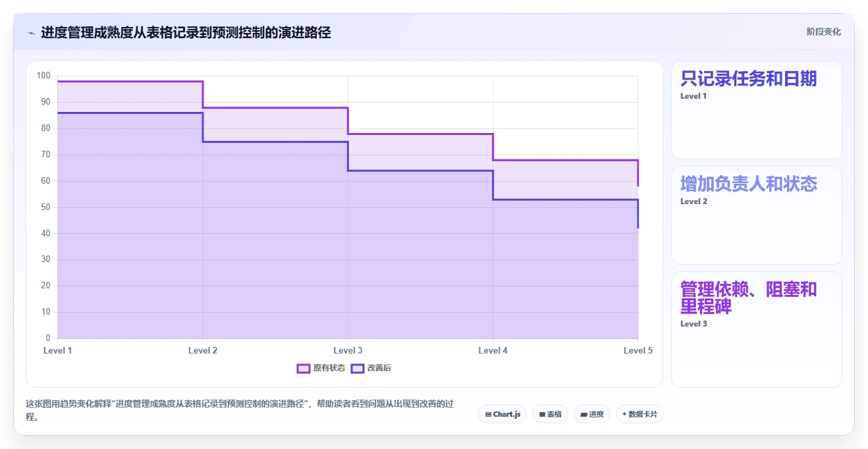Image resolution: width=868 pixels, height=449 pixels.
Task: Click the Chart.js tag icon
Action: point(488,414)
